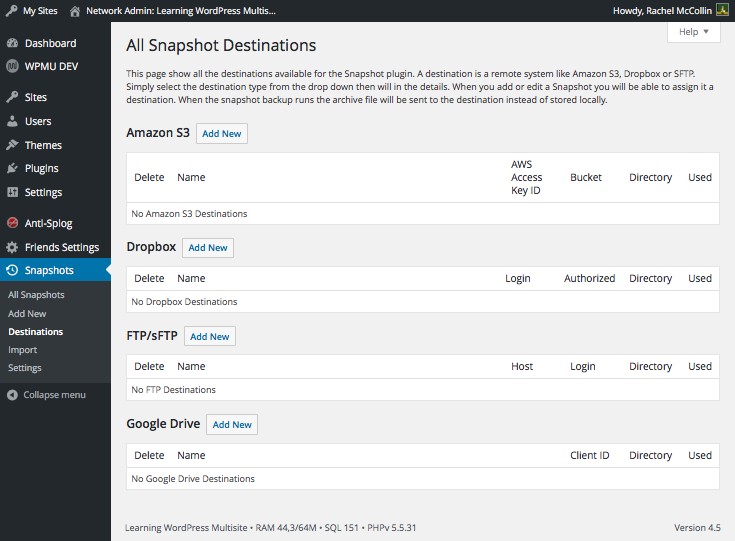
Task: Click the Collapse menu arrow icon
Action: pyautogui.click(x=13, y=395)
